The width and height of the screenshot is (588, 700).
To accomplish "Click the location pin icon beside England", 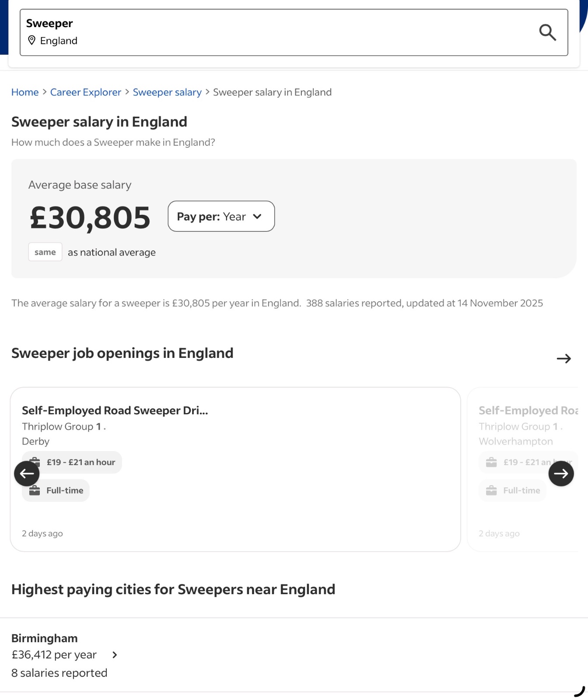I will (x=31, y=41).
